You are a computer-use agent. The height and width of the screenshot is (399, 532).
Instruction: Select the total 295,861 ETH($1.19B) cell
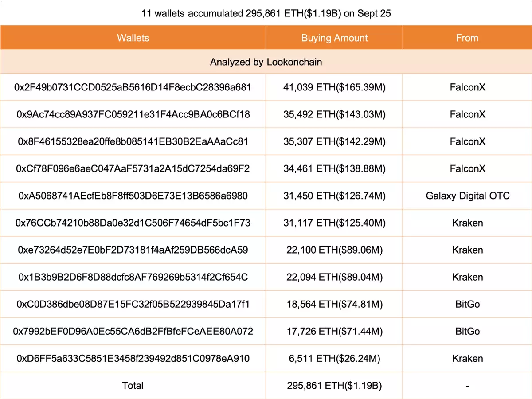coord(334,386)
